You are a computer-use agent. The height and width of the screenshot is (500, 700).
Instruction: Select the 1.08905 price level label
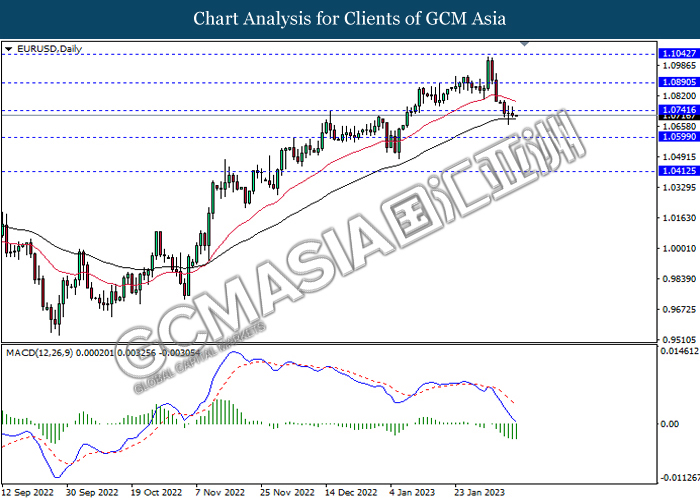(x=679, y=82)
